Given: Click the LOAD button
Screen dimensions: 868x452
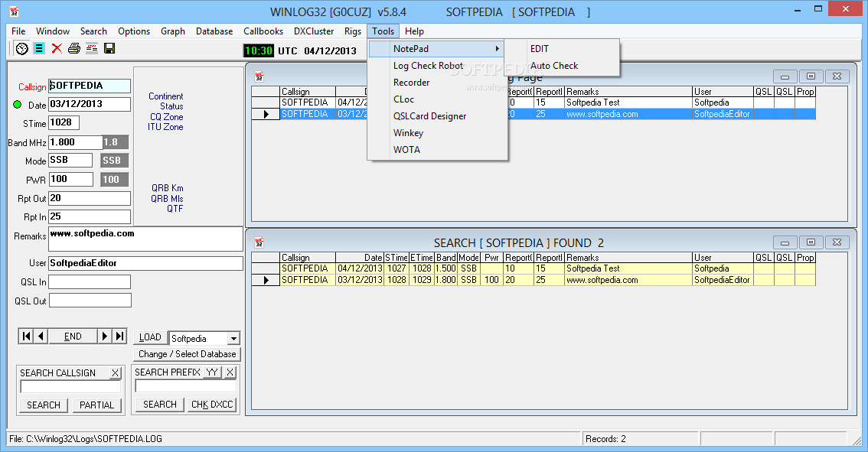Looking at the screenshot, I should click(x=150, y=337).
